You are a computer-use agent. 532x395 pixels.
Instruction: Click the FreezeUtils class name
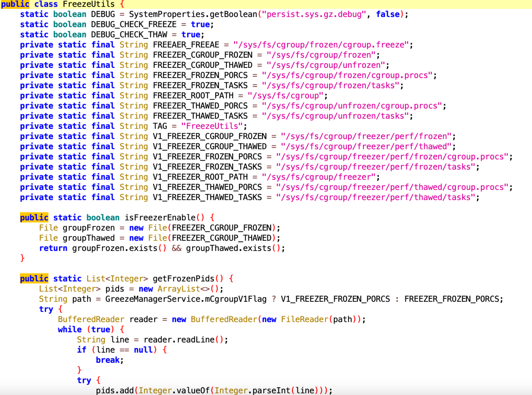tap(89, 4)
